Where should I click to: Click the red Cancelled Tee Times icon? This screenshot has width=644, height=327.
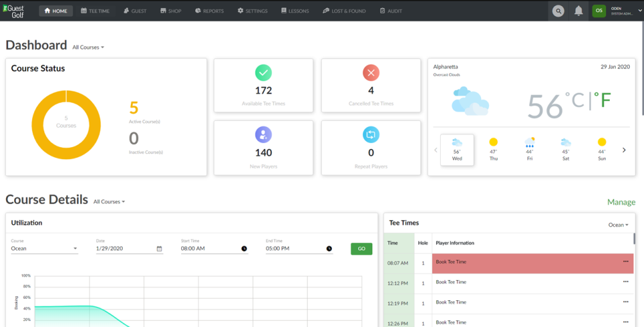[371, 73]
